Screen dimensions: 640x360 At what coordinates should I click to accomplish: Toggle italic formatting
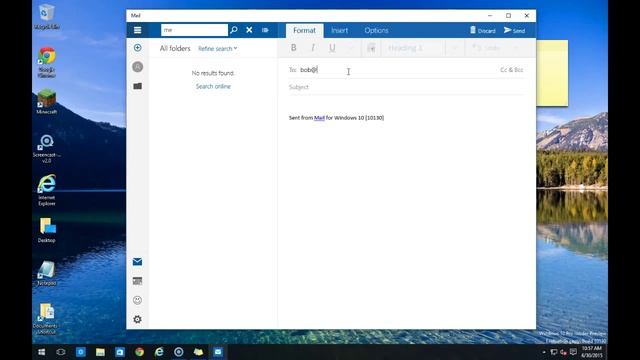pyautogui.click(x=313, y=48)
